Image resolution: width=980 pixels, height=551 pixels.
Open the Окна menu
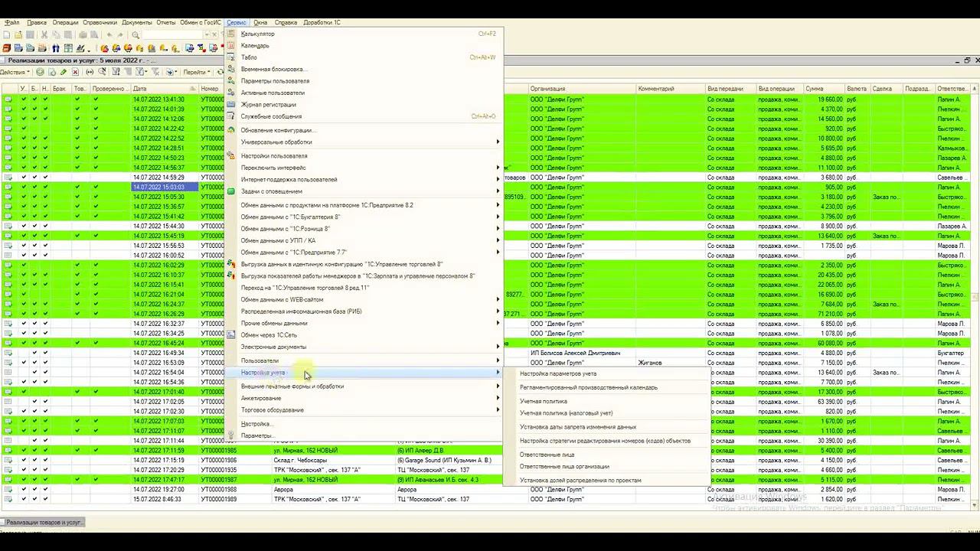point(260,22)
